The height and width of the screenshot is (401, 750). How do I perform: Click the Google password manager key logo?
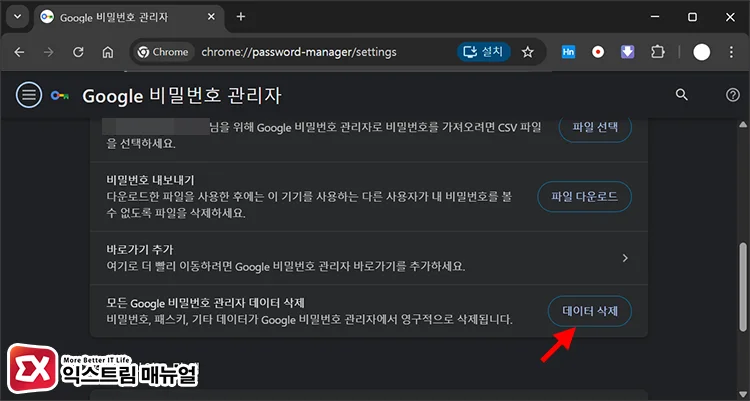[60, 96]
